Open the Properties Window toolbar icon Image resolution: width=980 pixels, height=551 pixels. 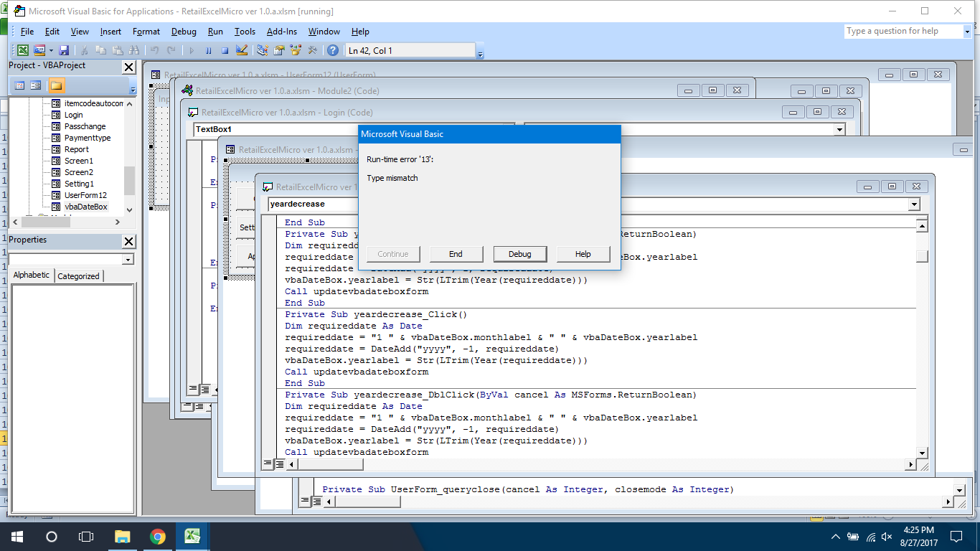click(x=279, y=50)
